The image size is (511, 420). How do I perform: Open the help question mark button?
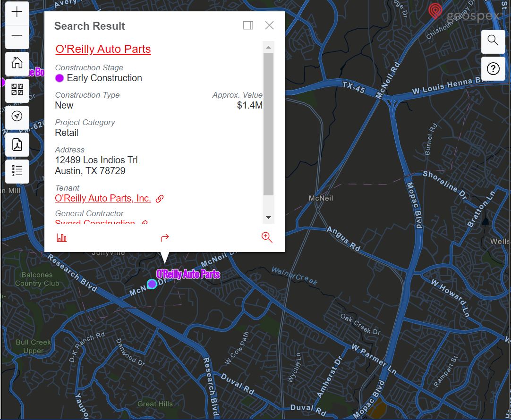point(493,69)
